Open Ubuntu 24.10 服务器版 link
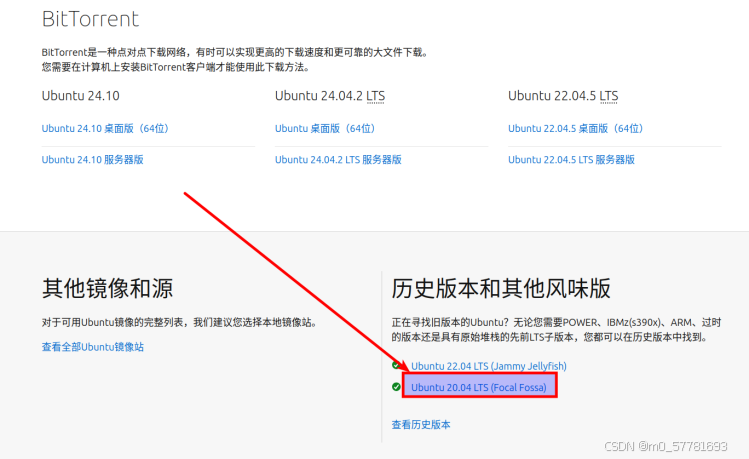This screenshot has width=749, height=459. click(x=92, y=160)
